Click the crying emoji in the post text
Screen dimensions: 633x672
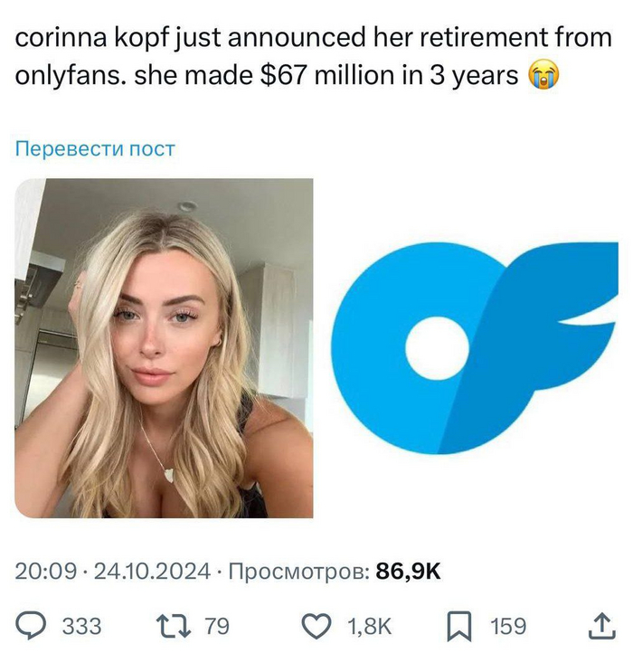(x=543, y=75)
